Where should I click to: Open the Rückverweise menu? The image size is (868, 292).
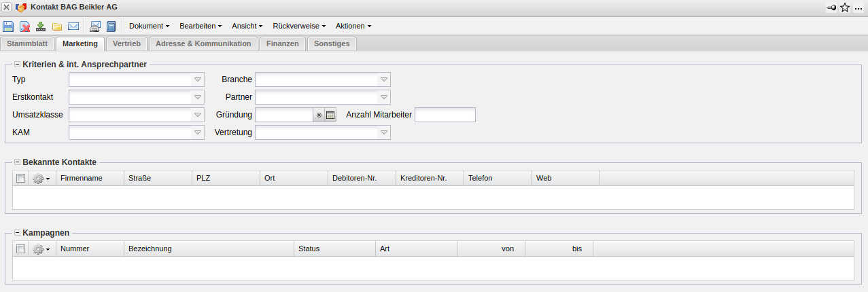(299, 26)
